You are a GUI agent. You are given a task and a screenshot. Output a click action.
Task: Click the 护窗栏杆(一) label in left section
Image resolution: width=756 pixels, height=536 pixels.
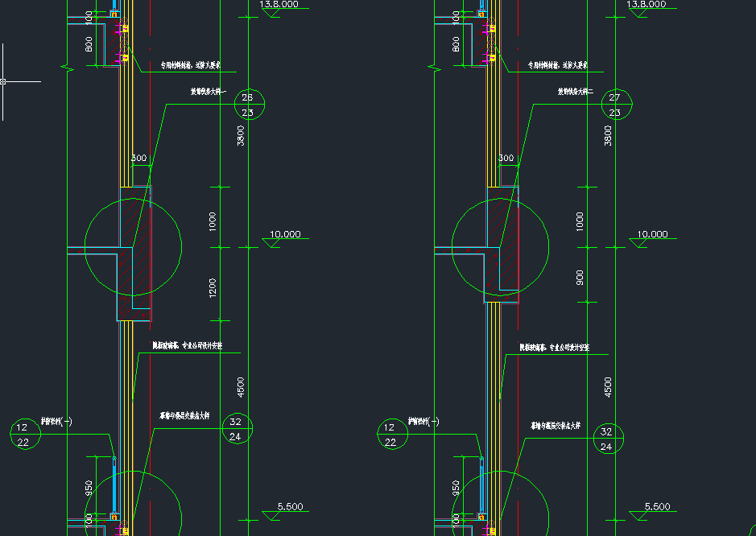click(56, 421)
